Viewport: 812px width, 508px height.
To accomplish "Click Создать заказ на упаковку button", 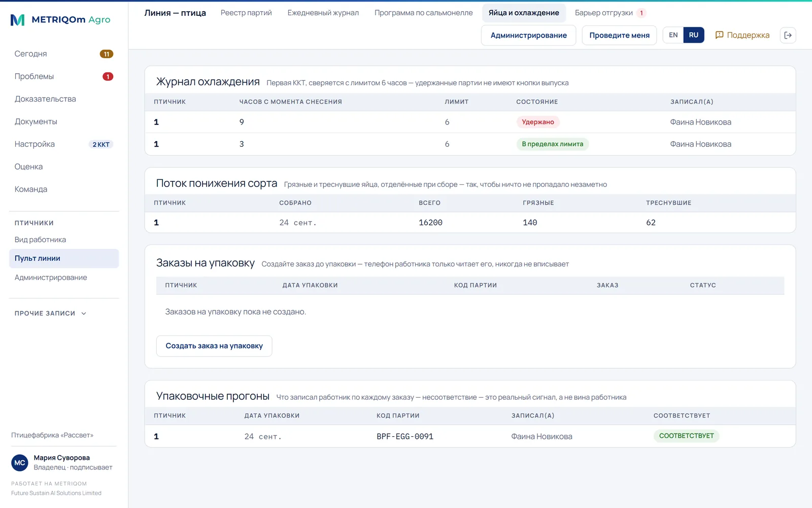I will [x=214, y=346].
